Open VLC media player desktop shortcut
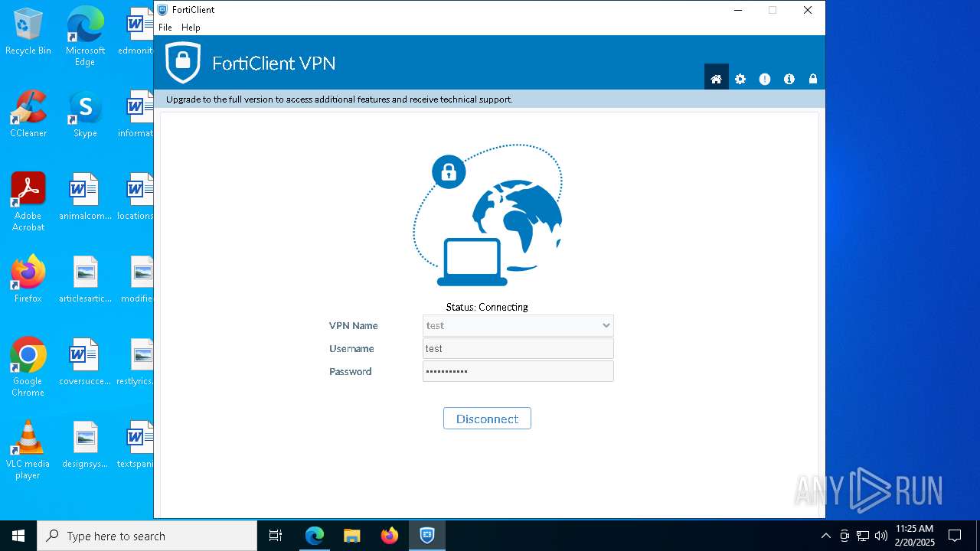This screenshot has height=551, width=980. pos(28,450)
